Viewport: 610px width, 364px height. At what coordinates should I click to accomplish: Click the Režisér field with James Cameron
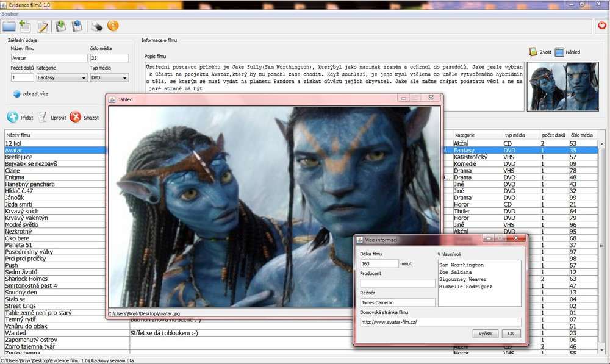click(x=398, y=302)
